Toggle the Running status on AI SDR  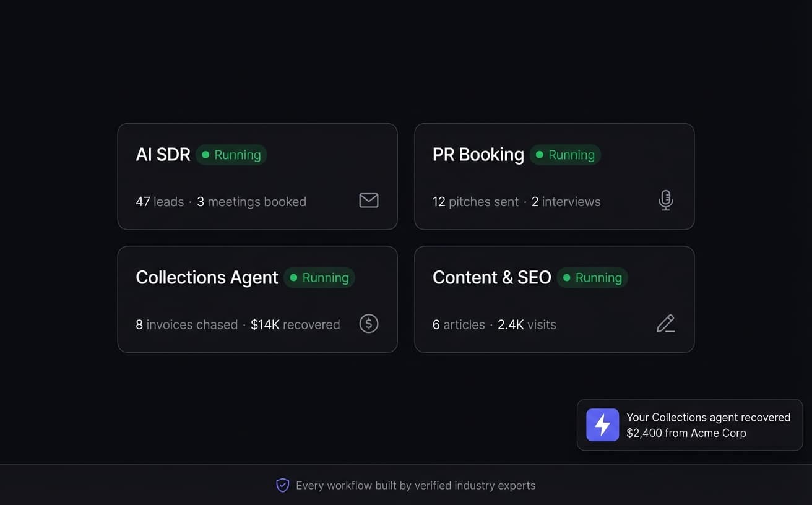point(231,155)
